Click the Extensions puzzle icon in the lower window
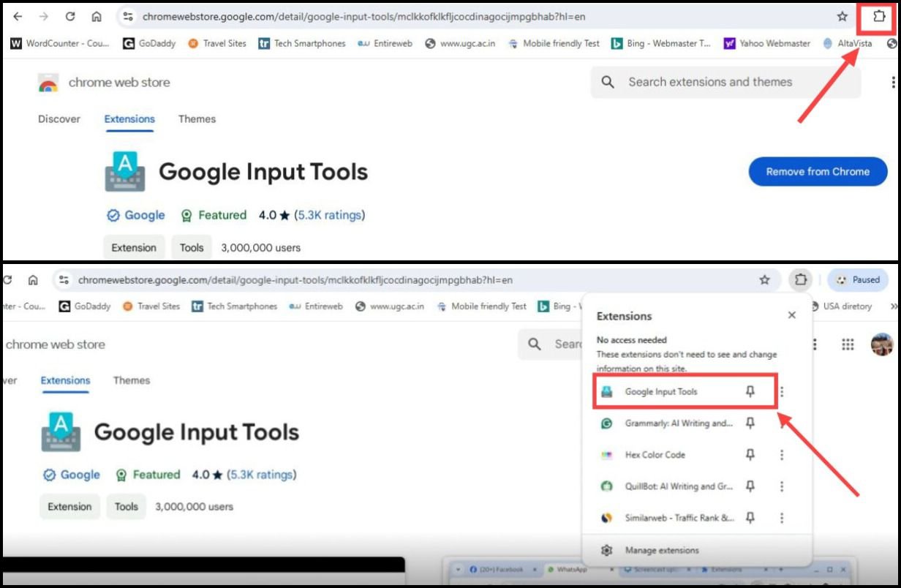 tap(802, 280)
